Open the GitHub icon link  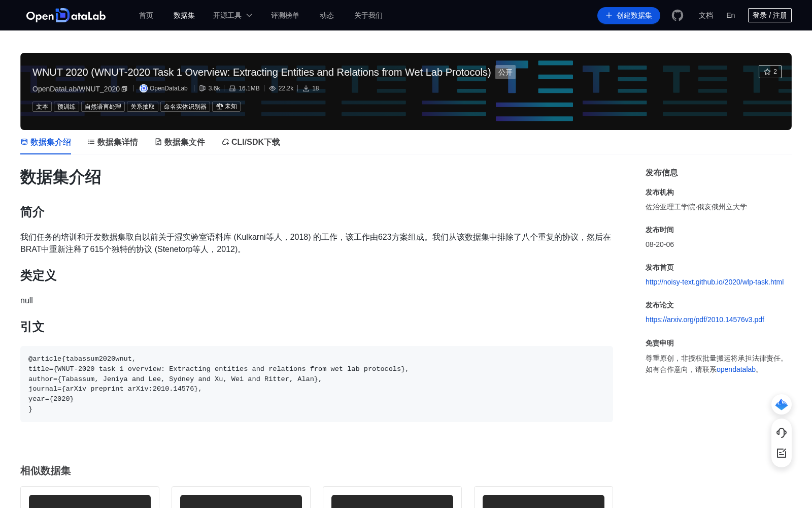678,15
